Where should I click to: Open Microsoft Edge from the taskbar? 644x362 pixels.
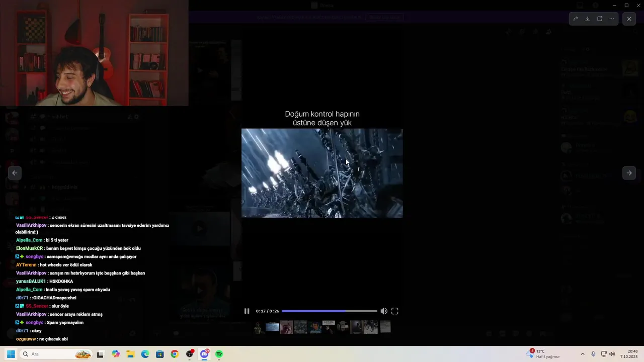pos(145,354)
